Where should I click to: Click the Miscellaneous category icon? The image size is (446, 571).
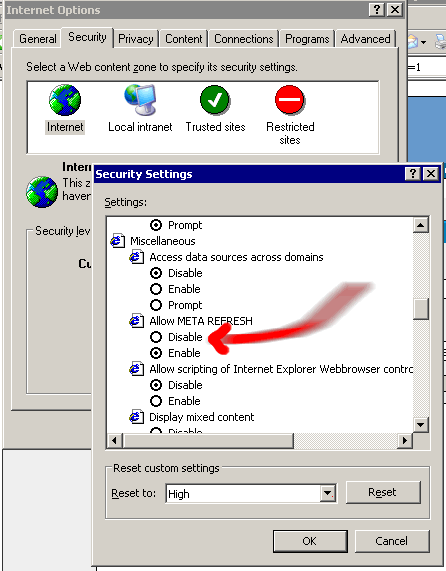click(118, 241)
